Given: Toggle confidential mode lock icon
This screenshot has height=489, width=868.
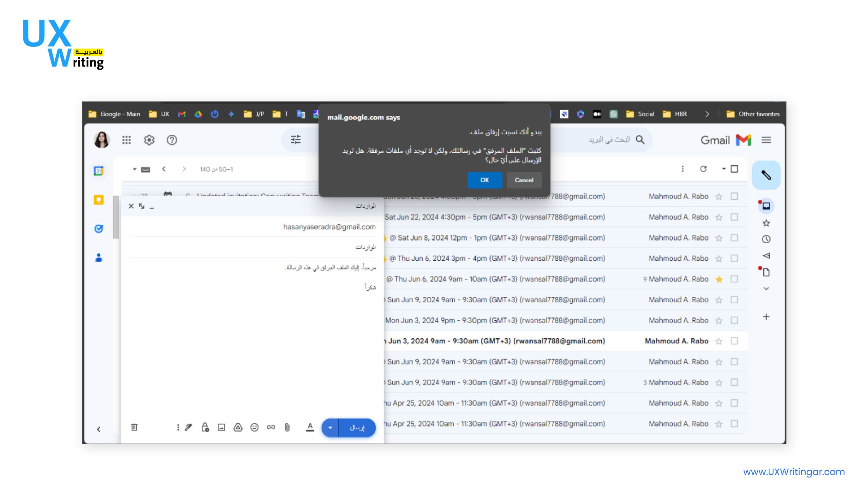Looking at the screenshot, I should (x=205, y=427).
